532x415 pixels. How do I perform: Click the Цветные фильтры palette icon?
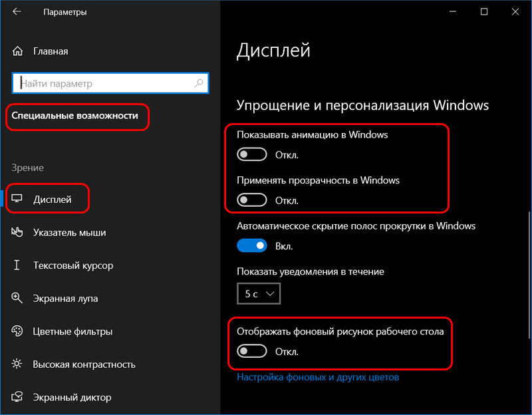17,331
